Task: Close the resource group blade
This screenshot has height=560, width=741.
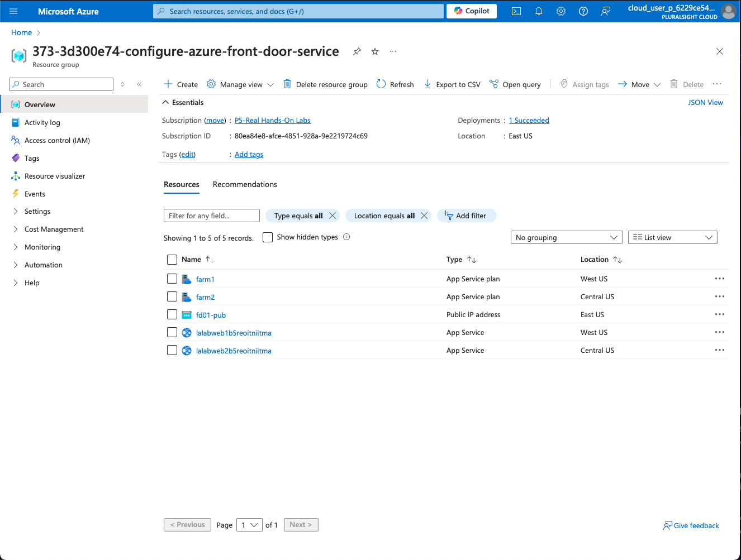Action: 720,51
